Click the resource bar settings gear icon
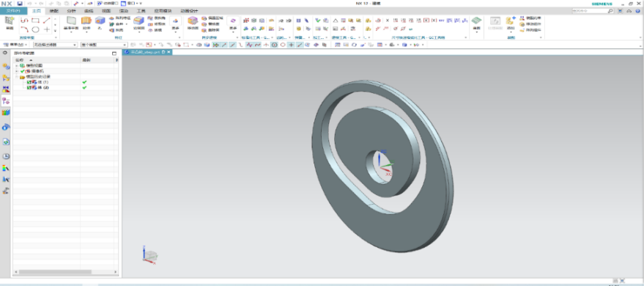Image resolution: width=644 pixels, height=286 pixels. (5, 53)
